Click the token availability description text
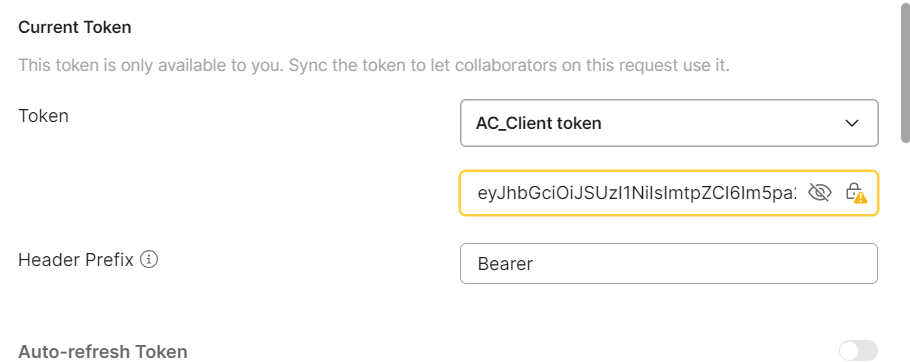910x362 pixels. click(x=374, y=65)
